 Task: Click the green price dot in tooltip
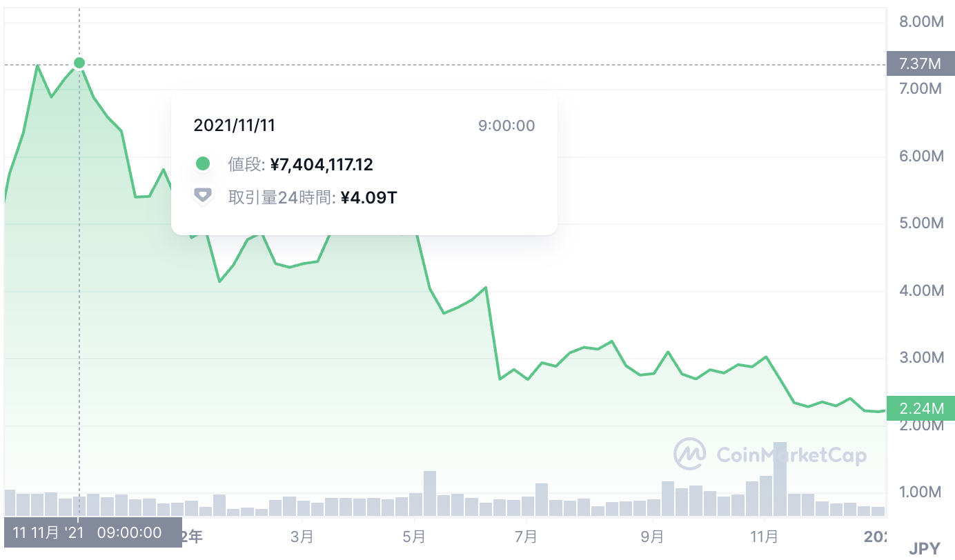point(202,164)
